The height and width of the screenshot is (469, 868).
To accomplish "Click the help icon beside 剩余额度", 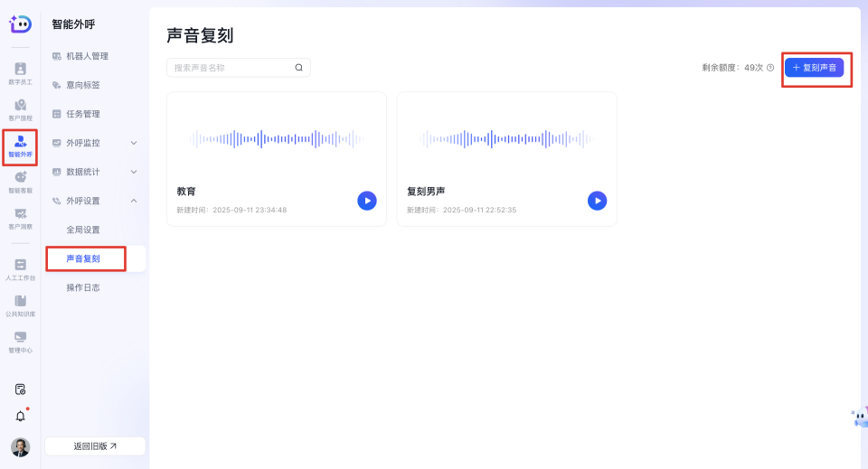I will click(770, 68).
